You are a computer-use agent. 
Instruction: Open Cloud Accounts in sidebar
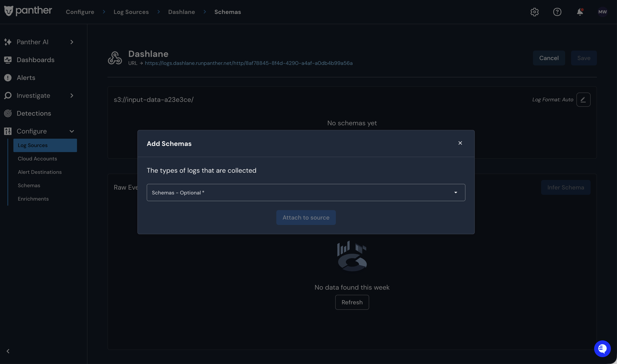point(37,159)
